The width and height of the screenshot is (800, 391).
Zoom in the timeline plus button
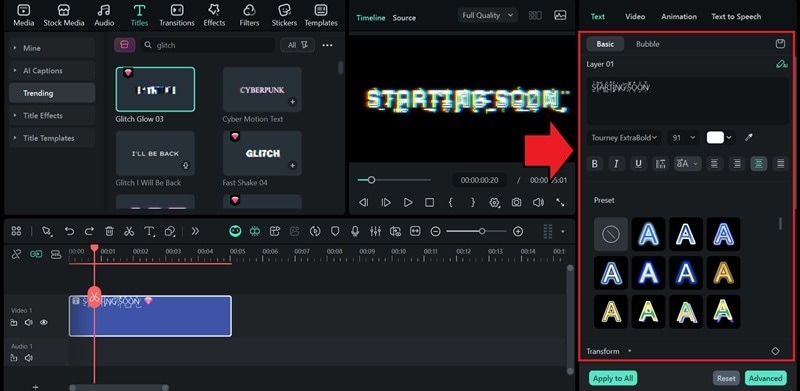[518, 232]
